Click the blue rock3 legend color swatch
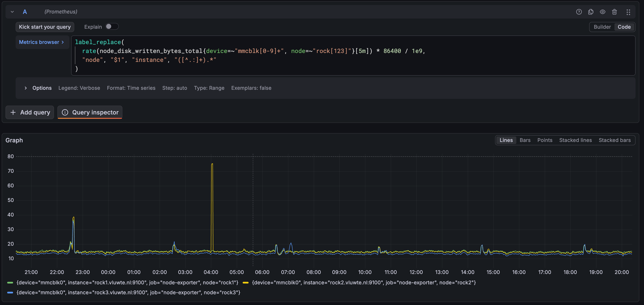This screenshot has width=644, height=305. coord(10,293)
